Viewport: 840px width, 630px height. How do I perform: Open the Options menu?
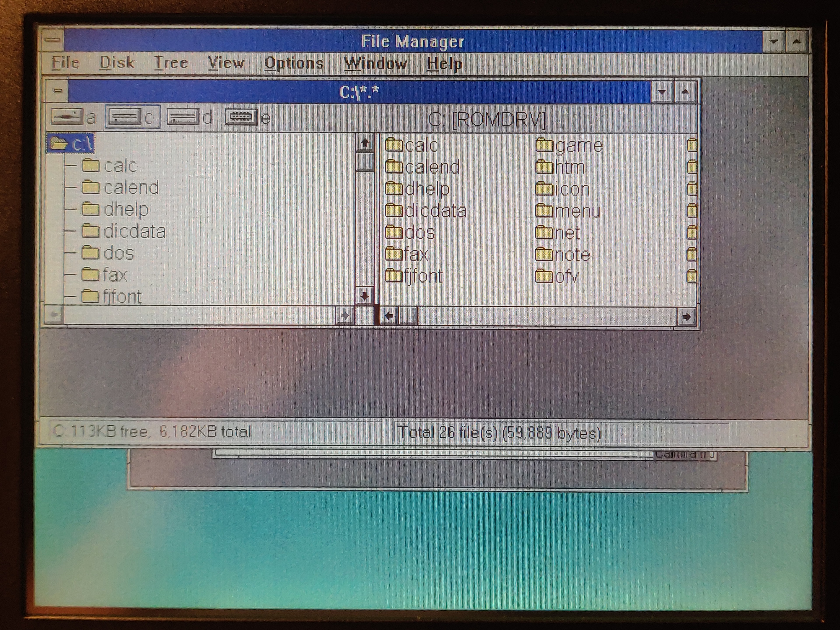(294, 63)
